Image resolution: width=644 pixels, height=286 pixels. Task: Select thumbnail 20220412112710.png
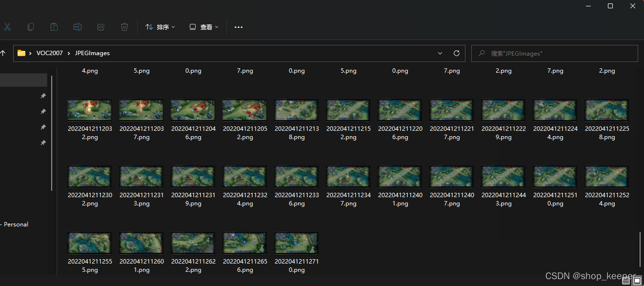pos(297,243)
